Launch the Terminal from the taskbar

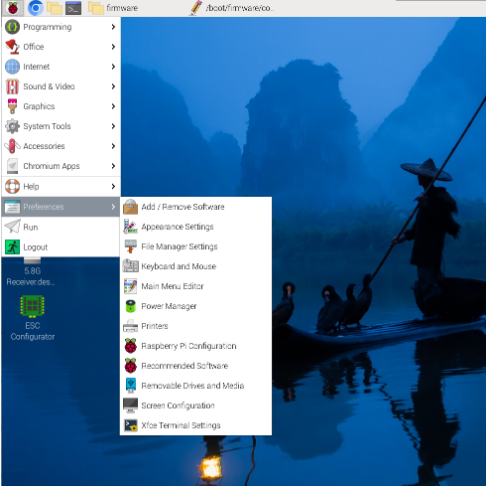(x=73, y=8)
